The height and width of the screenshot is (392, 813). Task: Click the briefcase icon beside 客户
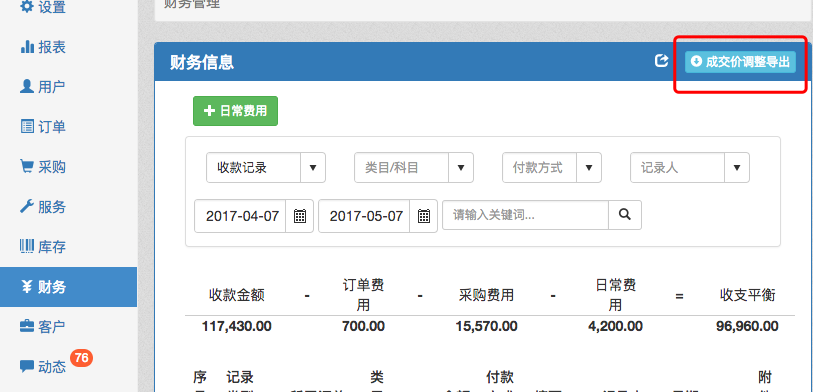coord(27,326)
